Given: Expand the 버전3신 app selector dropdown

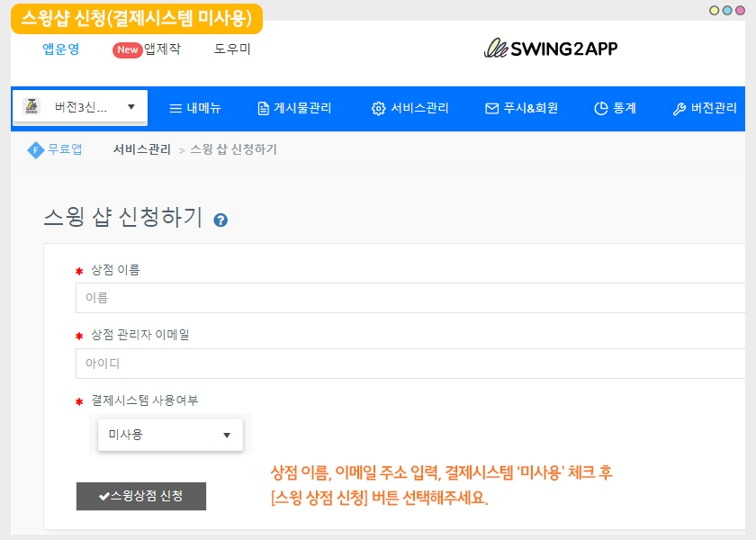Looking at the screenshot, I should click(130, 107).
